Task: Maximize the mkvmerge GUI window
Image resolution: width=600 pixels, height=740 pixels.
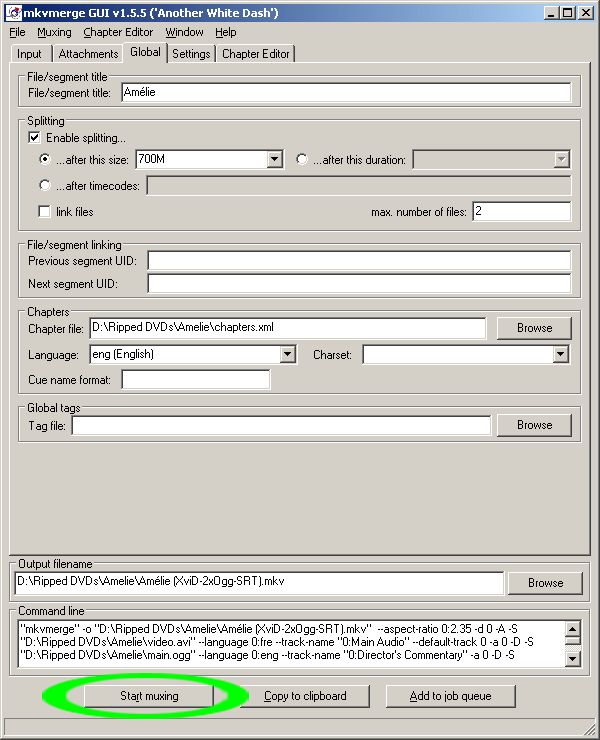Action: [x=567, y=13]
